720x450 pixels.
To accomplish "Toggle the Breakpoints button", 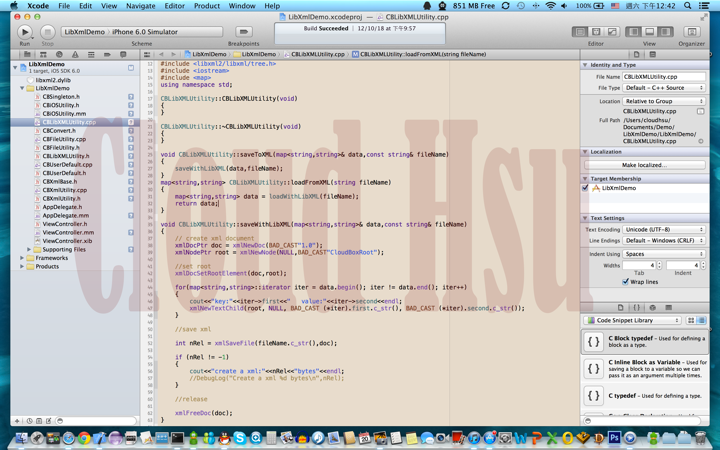I will click(x=243, y=32).
